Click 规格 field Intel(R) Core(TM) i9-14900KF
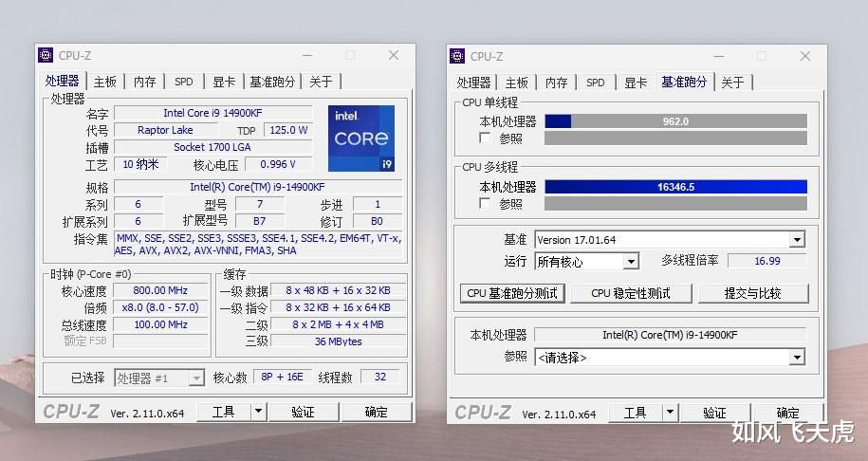 [257, 187]
